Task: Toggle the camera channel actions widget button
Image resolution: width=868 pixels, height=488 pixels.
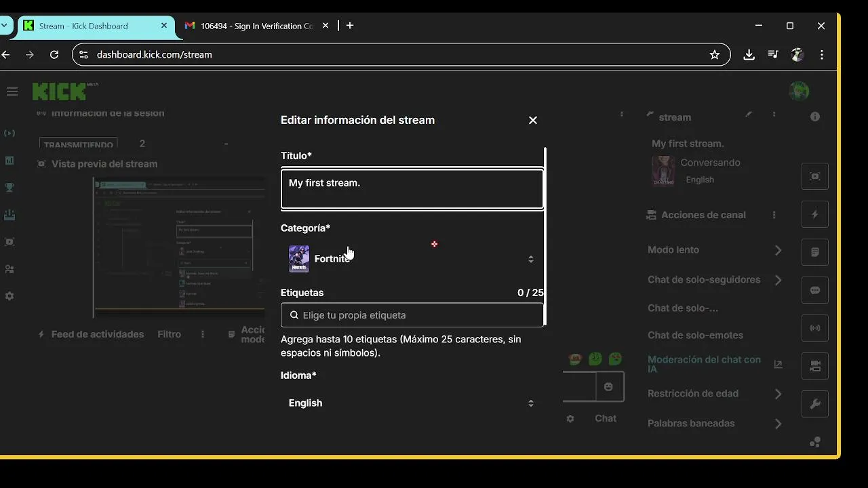Action: [815, 366]
